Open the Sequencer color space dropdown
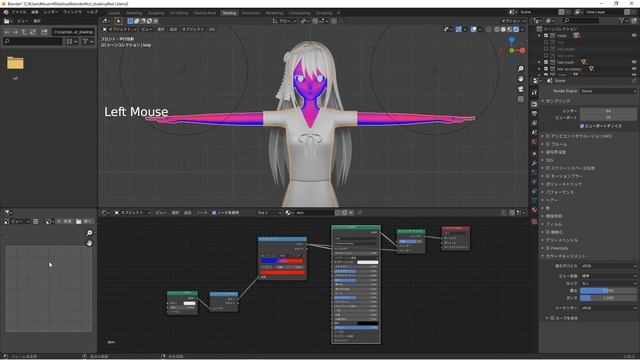Image resolution: width=640 pixels, height=360 pixels. coord(608,308)
